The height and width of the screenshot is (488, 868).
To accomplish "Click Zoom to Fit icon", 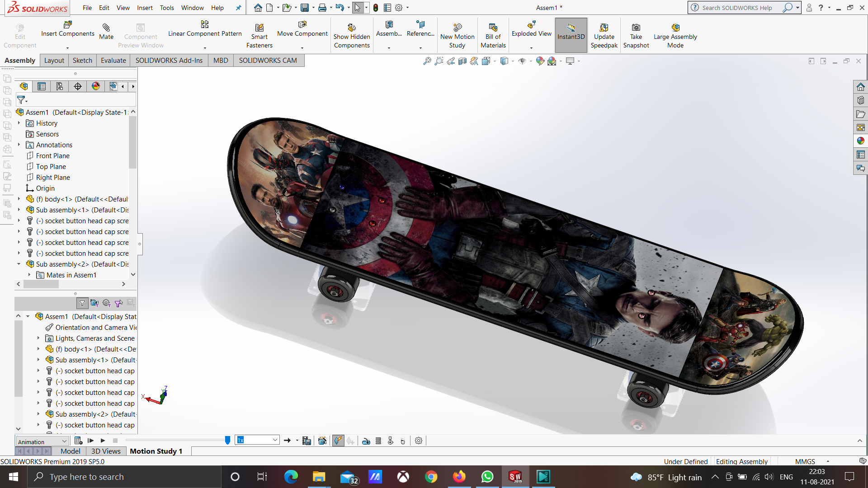I will click(427, 61).
